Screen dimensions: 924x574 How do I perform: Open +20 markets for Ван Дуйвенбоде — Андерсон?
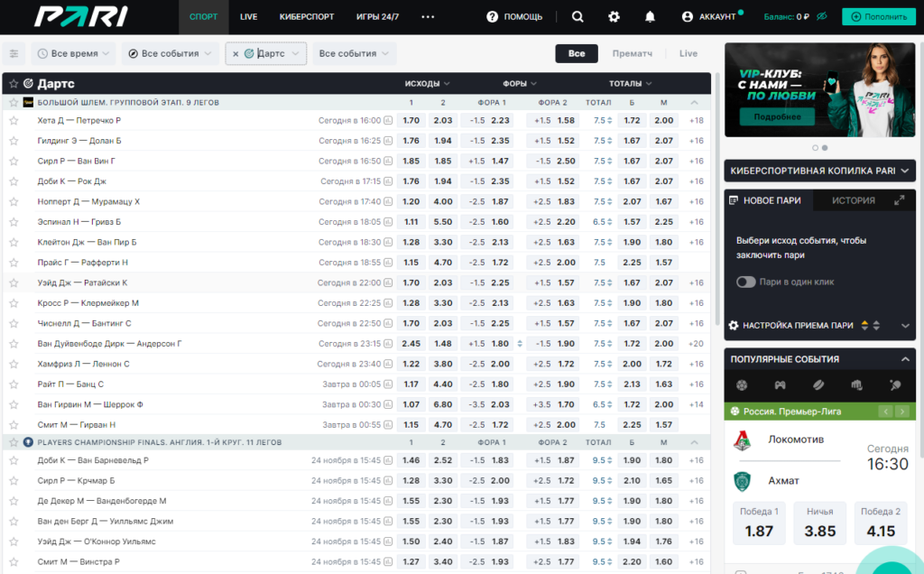pyautogui.click(x=696, y=344)
